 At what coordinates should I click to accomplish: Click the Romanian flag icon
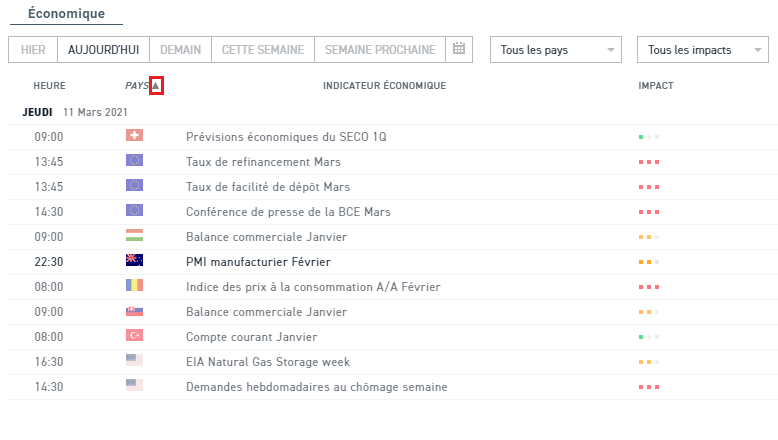[x=134, y=286]
